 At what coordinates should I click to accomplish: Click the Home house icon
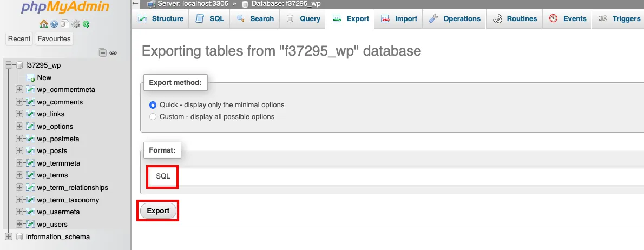pyautogui.click(x=43, y=24)
